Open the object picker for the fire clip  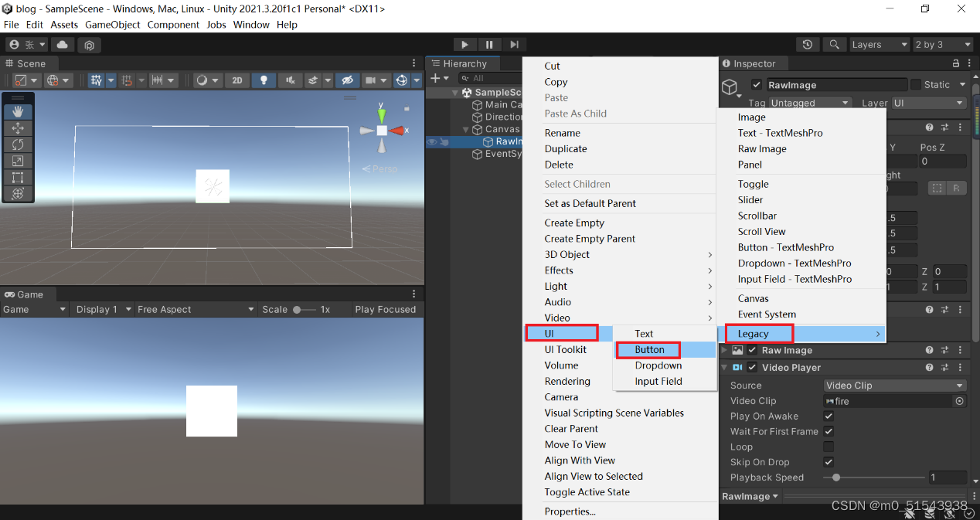[958, 400]
